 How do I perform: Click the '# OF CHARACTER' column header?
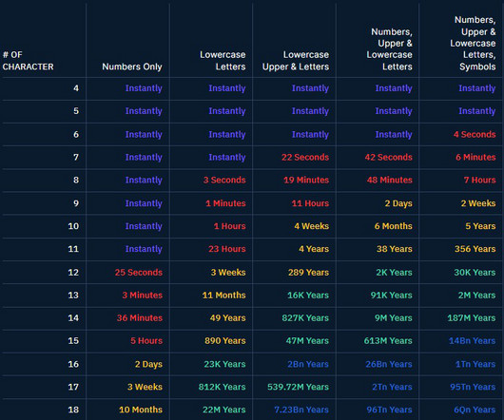point(28,61)
